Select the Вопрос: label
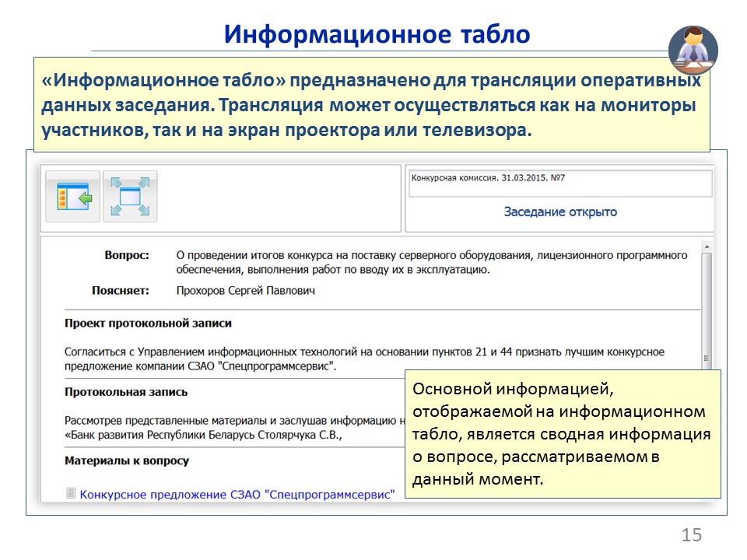Screen dimensions: 747x560 127,255
